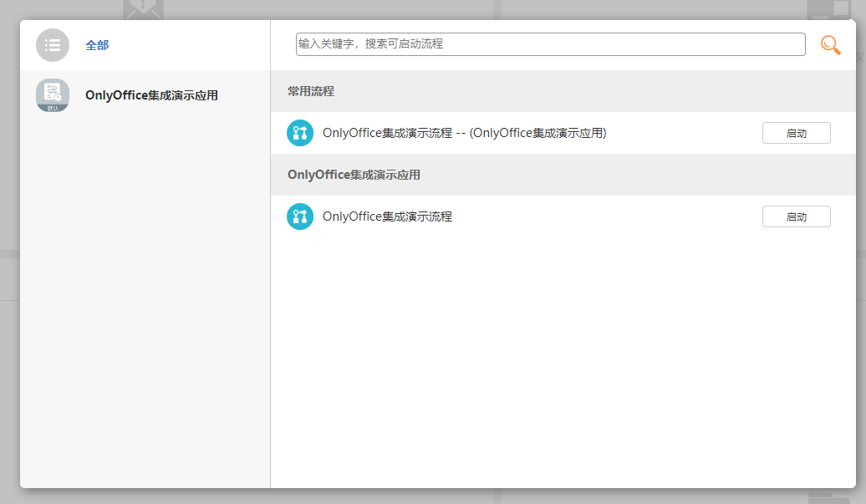The width and height of the screenshot is (866, 504).
Task: Click 启动 for OnlyOffice集成演示流程 in the app section
Action: (796, 216)
